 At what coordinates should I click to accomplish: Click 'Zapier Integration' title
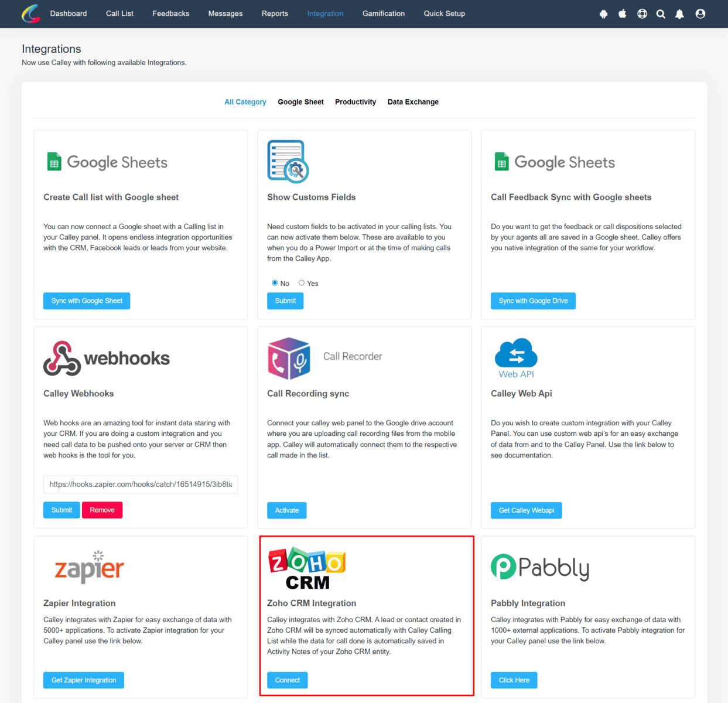tap(80, 603)
